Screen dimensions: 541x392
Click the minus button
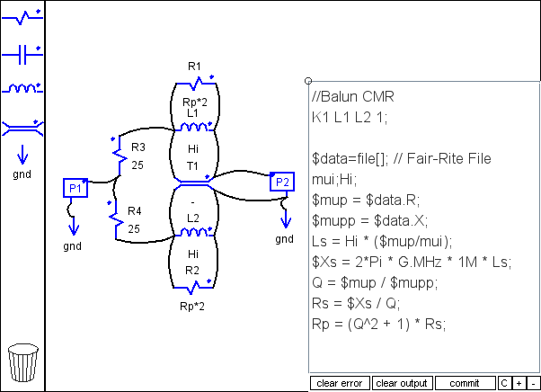tap(534, 383)
